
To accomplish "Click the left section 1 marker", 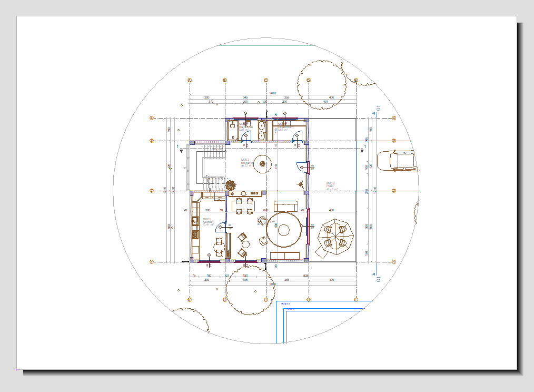I will click(x=180, y=149).
